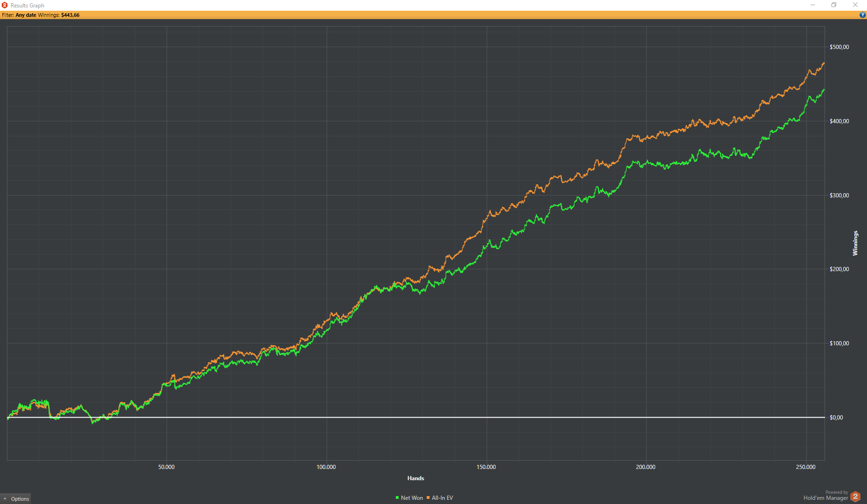Click the "50.000" hands axis label
This screenshot has width=867, height=504.
pyautogui.click(x=167, y=467)
